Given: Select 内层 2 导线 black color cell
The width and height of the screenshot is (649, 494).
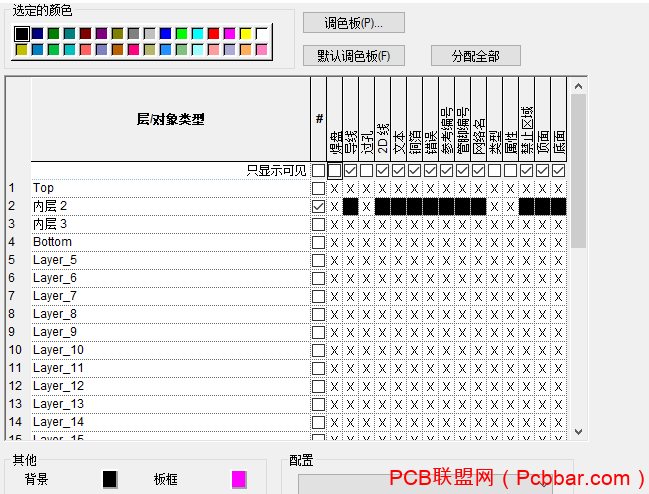Looking at the screenshot, I should click(x=351, y=206).
